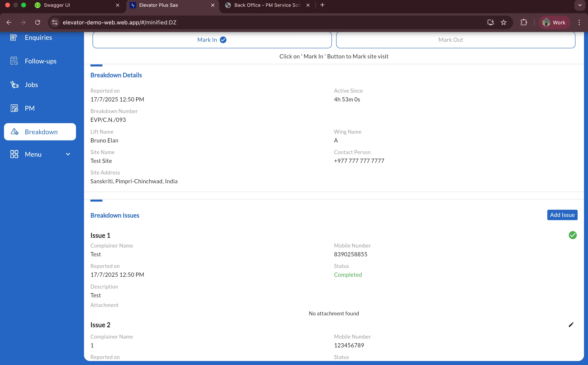Click the Add Issue button
This screenshot has height=365, width=588.
point(562,215)
